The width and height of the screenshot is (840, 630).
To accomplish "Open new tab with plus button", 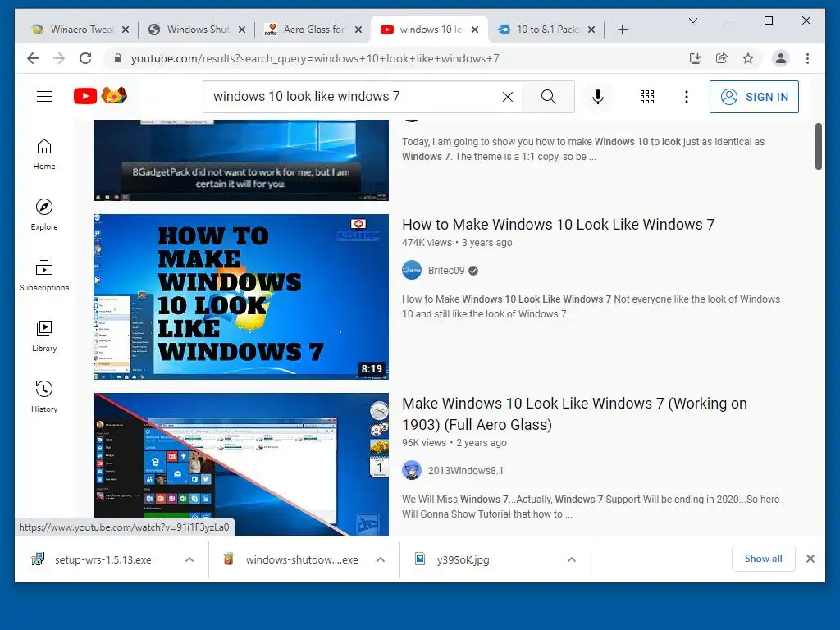I will pos(622,30).
